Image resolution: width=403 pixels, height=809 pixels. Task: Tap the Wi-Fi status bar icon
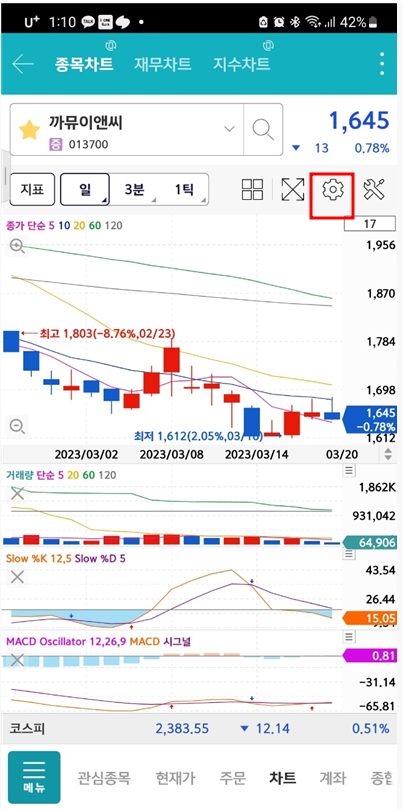(x=312, y=22)
